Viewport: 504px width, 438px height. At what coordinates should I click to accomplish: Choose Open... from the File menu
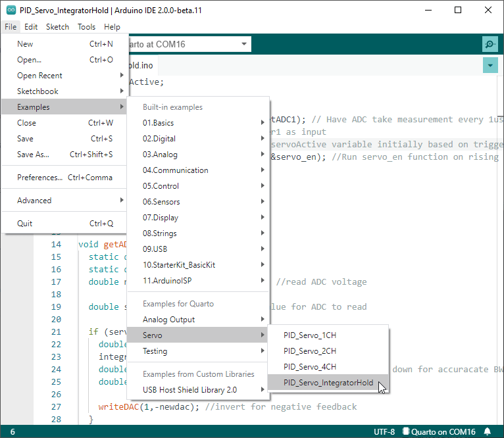pyautogui.click(x=64, y=59)
